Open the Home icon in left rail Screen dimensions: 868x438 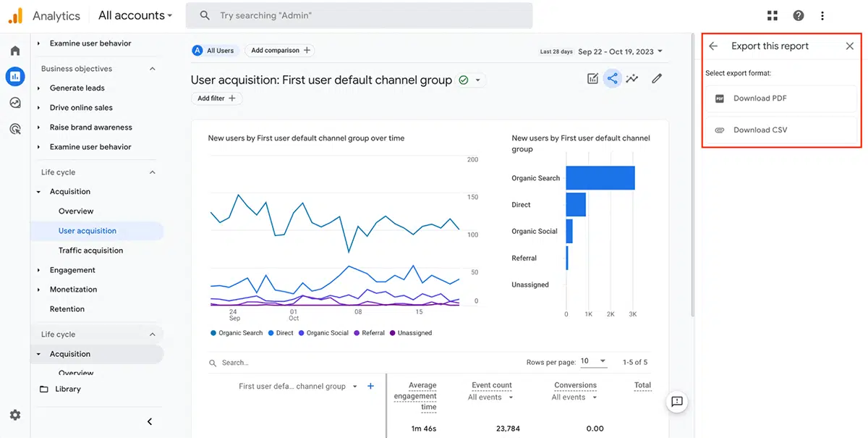tap(15, 51)
